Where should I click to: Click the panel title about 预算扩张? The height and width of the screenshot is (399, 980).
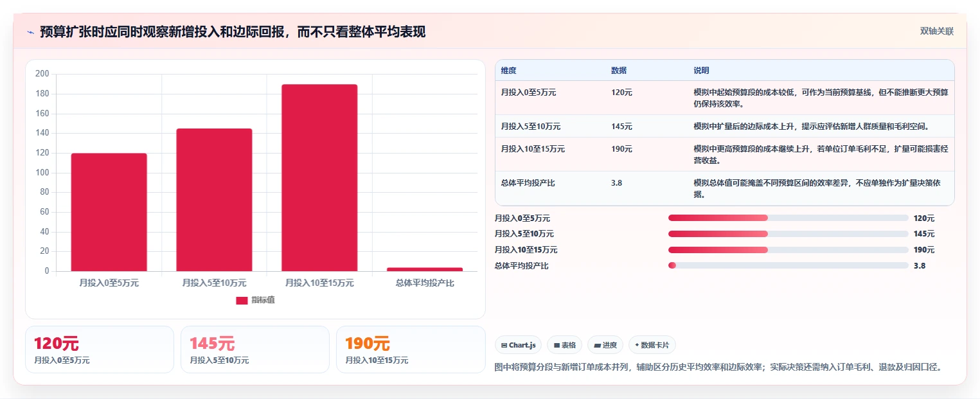(233, 32)
